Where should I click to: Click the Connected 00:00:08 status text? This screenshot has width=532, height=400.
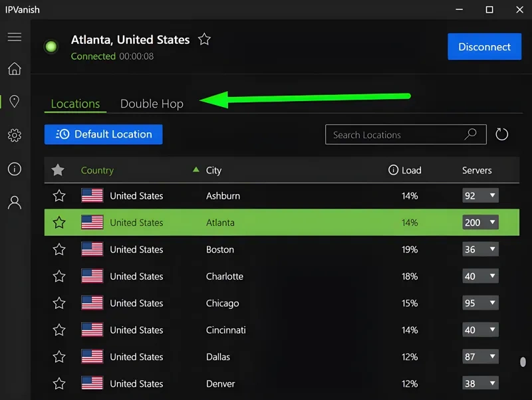coord(112,56)
